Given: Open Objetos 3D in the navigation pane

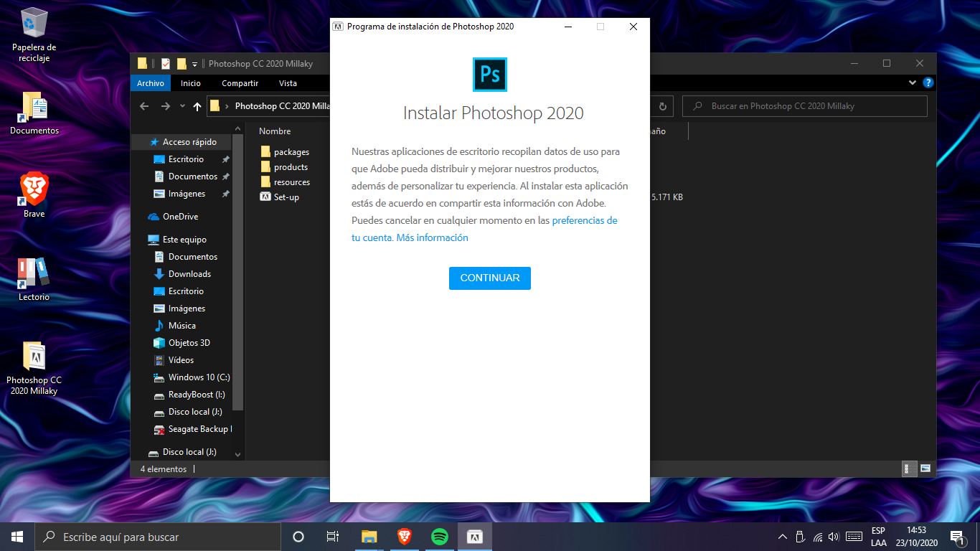Looking at the screenshot, I should click(x=182, y=343).
